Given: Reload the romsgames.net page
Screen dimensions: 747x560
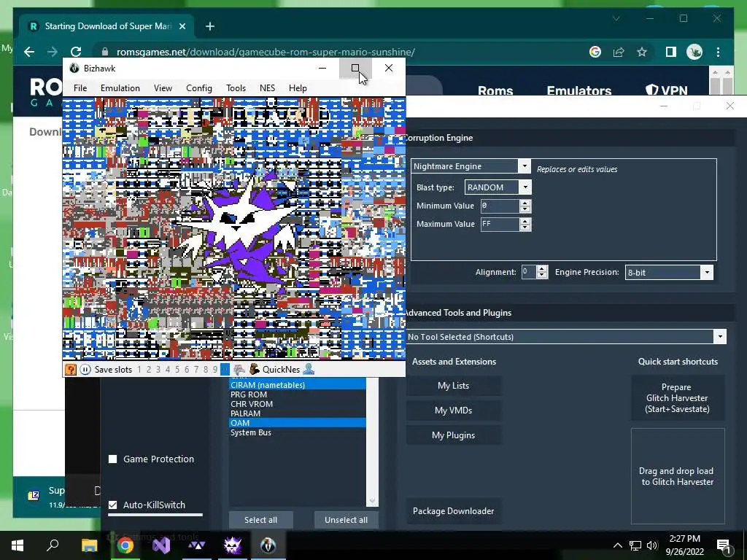Looking at the screenshot, I should (x=76, y=52).
